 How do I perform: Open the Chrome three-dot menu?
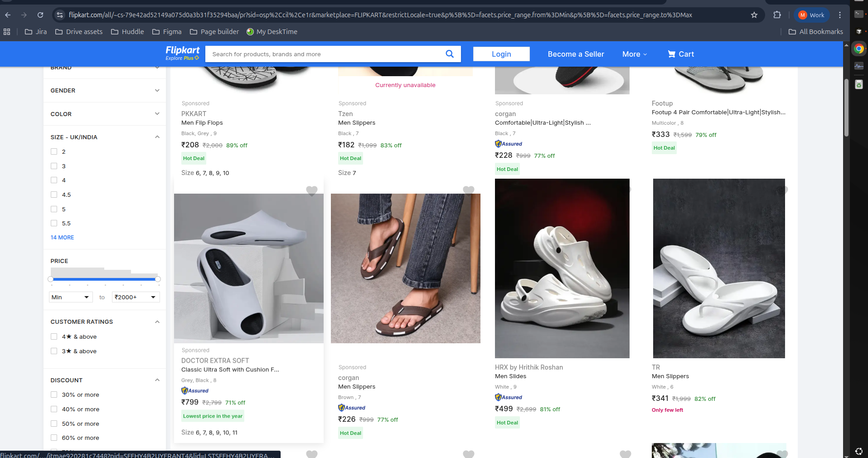840,15
